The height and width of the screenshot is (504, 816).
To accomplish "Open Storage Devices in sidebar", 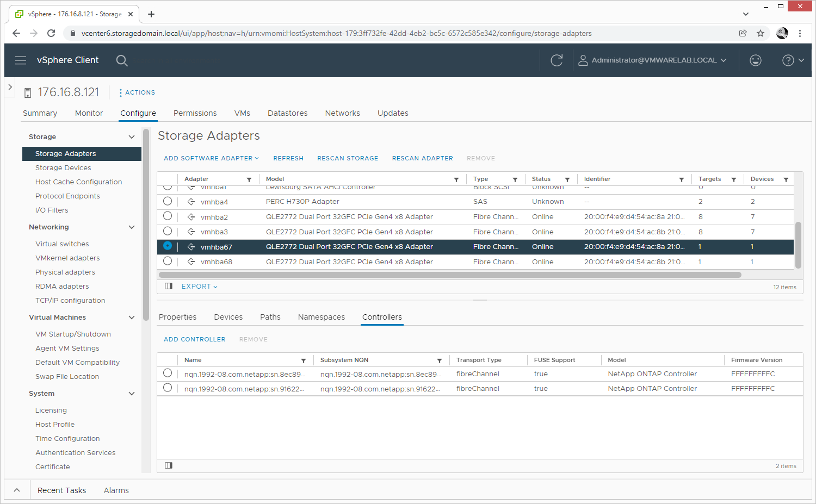I will [x=63, y=168].
